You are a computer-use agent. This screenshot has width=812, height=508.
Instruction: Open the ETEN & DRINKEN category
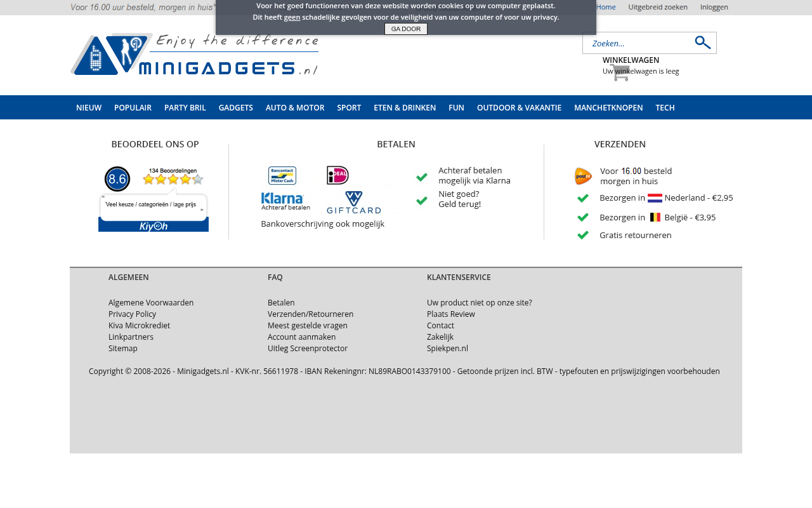pos(405,107)
